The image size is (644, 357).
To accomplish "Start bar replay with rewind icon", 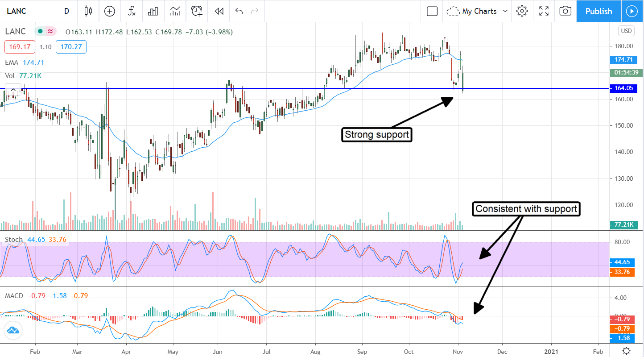I will click(x=219, y=11).
